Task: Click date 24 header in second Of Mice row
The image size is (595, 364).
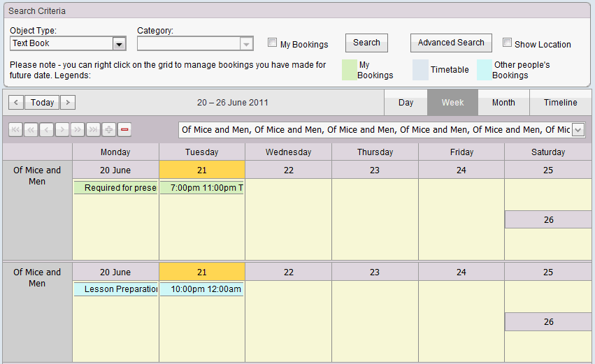Action: [461, 272]
